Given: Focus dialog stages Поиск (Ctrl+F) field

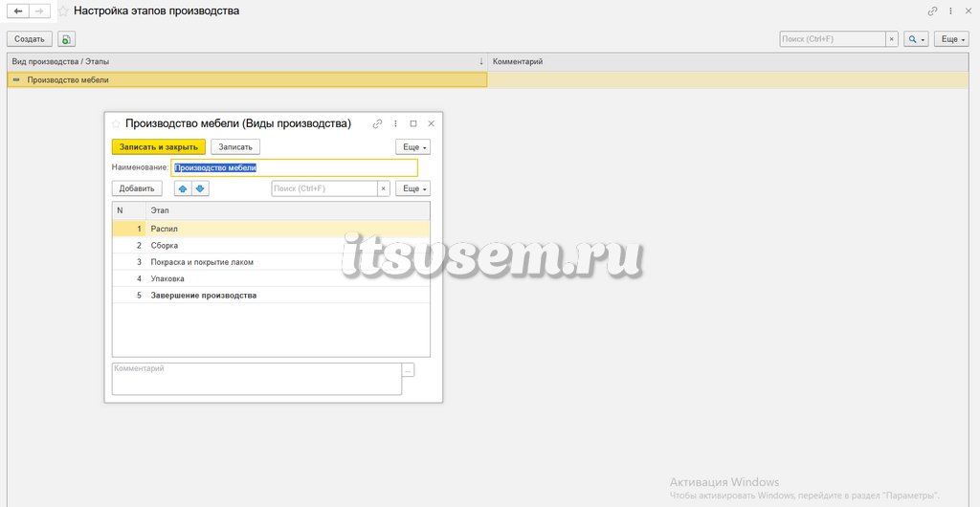Looking at the screenshot, I should pyautogui.click(x=324, y=188).
